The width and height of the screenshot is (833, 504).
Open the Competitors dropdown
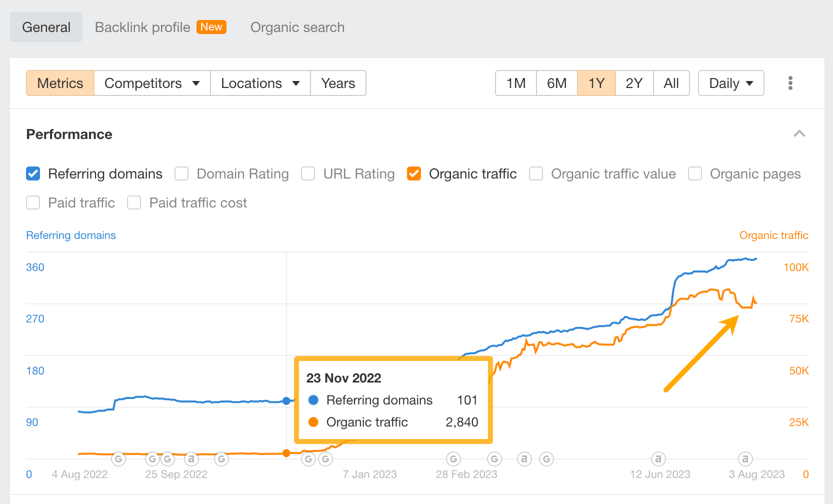(151, 83)
